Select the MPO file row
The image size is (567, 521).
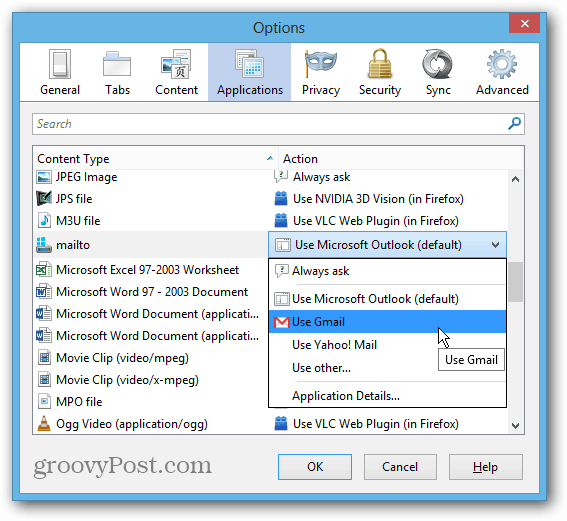pyautogui.click(x=151, y=402)
